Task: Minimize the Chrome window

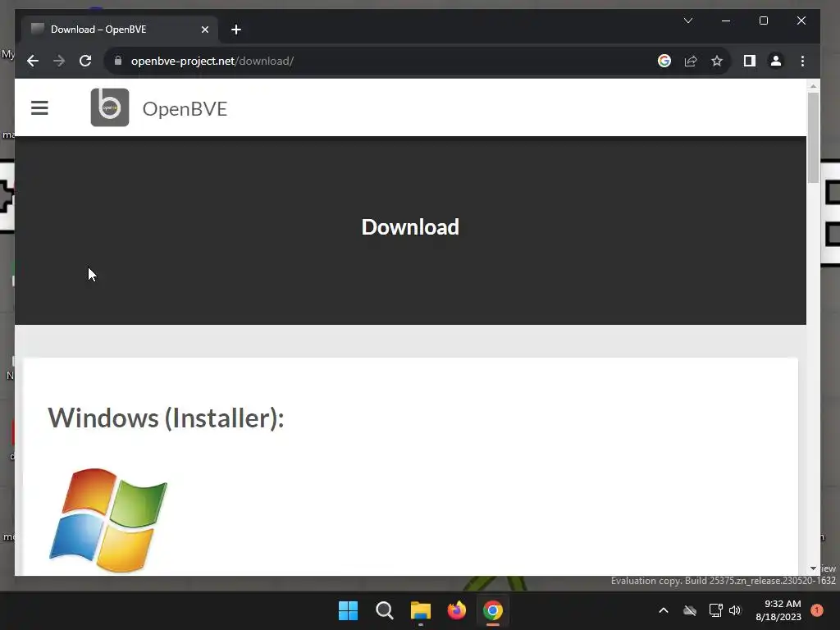Action: point(726,21)
